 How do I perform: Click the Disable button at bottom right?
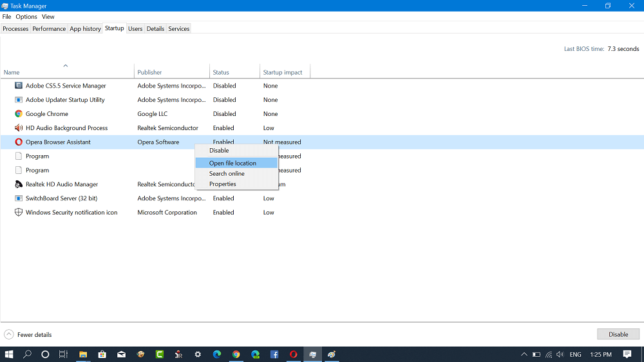coord(618,334)
